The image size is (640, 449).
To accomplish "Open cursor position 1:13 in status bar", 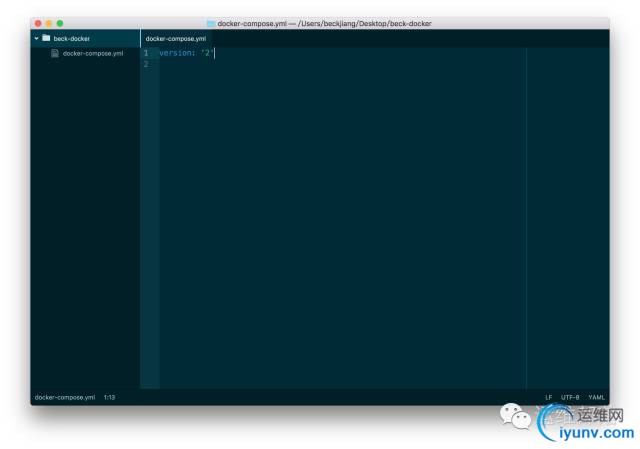I will tap(109, 397).
